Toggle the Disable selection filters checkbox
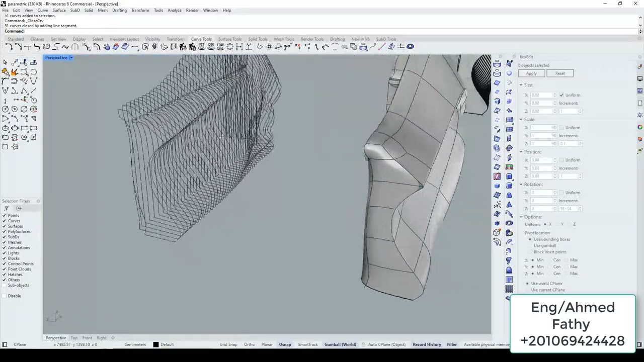This screenshot has height=362, width=644. (4, 296)
